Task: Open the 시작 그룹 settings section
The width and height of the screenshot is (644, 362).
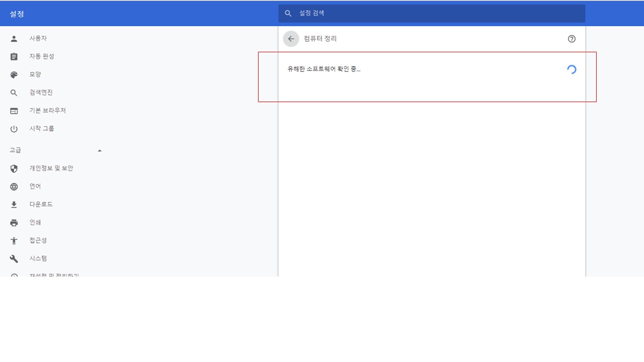Action: coord(42,129)
